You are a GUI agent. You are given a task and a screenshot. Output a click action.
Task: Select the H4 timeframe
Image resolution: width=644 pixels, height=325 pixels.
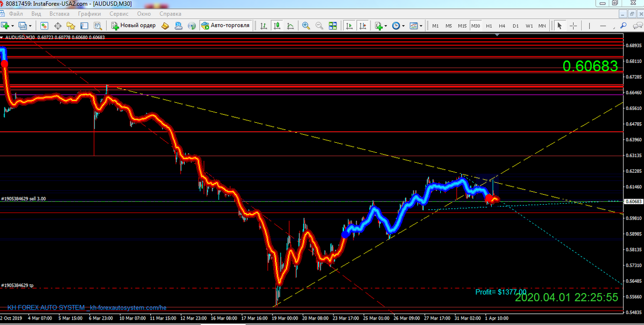click(x=502, y=25)
